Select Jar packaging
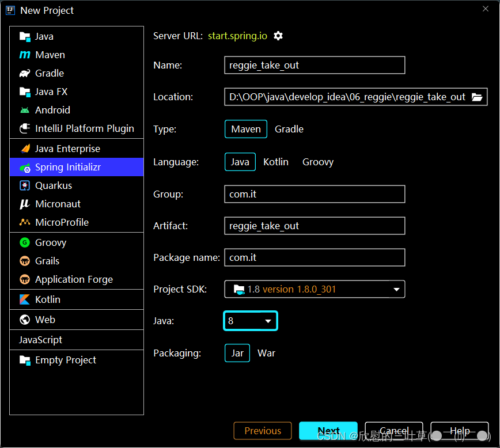500x448 pixels. 237,354
